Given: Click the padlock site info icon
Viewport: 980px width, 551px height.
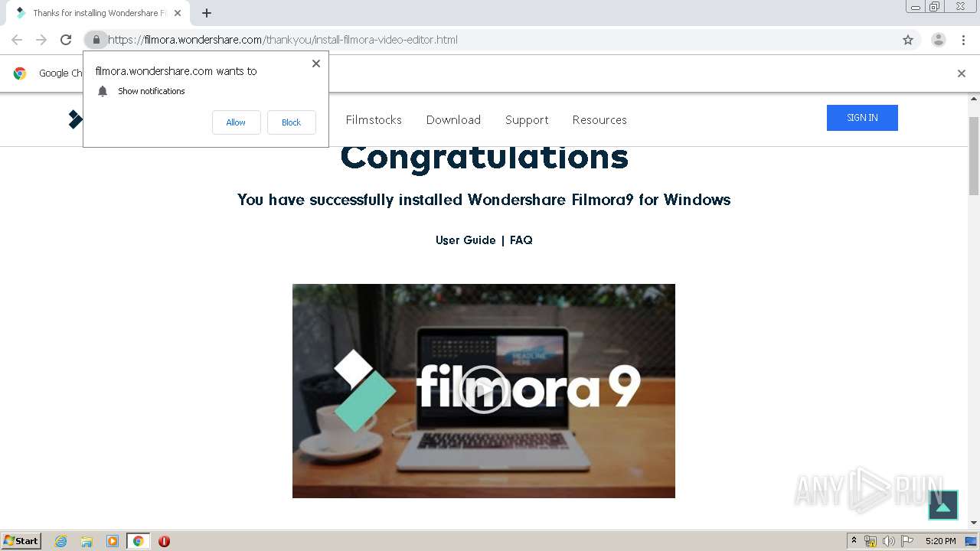Looking at the screenshot, I should click(96, 40).
